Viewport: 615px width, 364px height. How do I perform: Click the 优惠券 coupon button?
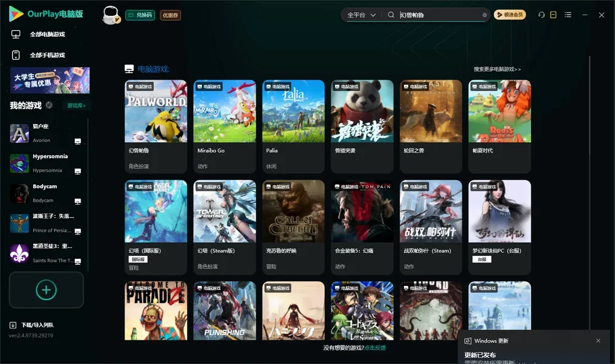pyautogui.click(x=170, y=15)
